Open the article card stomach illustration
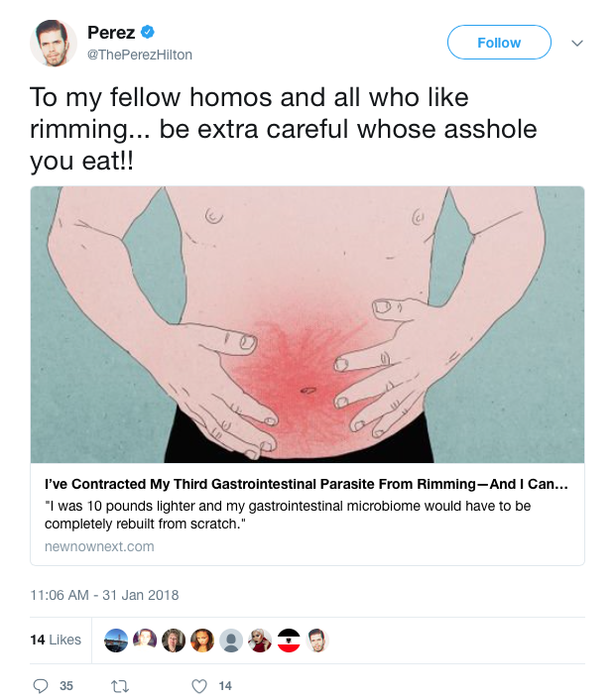This screenshot has height=700, width=616. click(x=308, y=324)
